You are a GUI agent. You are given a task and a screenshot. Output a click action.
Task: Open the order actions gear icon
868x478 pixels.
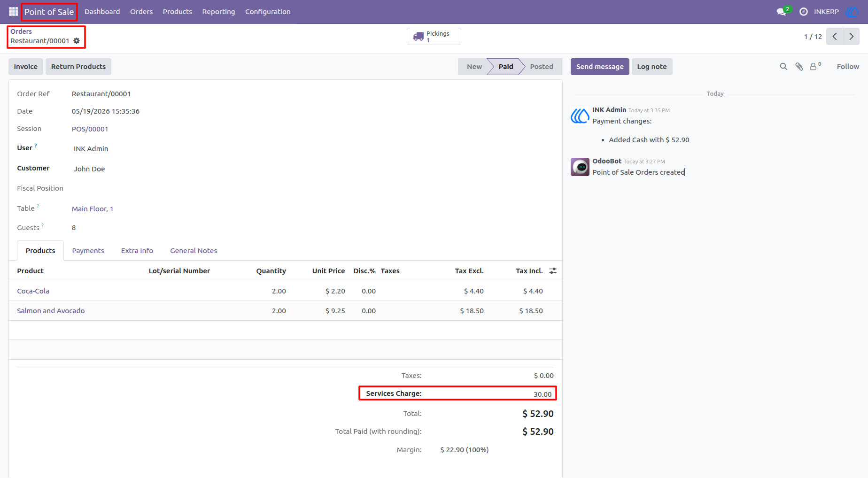(x=77, y=41)
